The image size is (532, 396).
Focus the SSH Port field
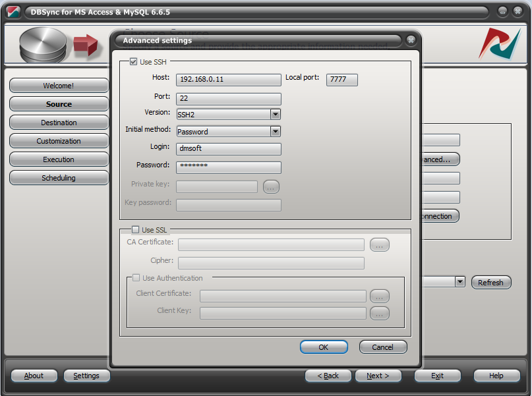click(x=229, y=99)
